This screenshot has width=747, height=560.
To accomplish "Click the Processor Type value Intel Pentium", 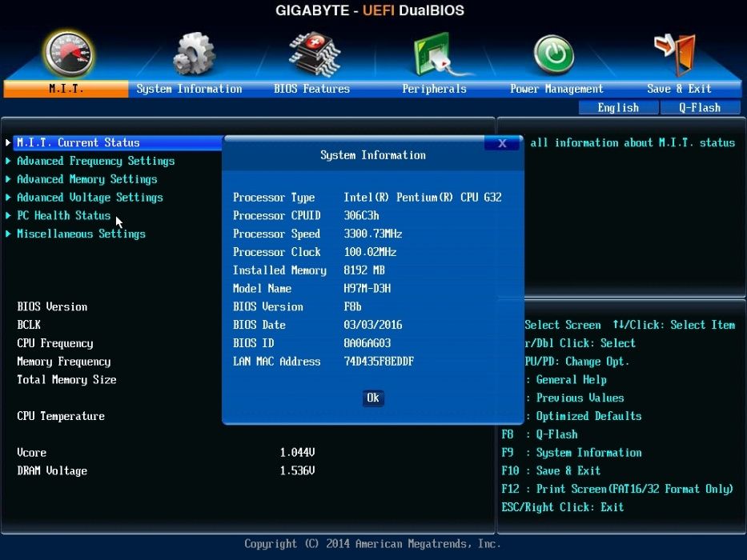I will (x=423, y=197).
